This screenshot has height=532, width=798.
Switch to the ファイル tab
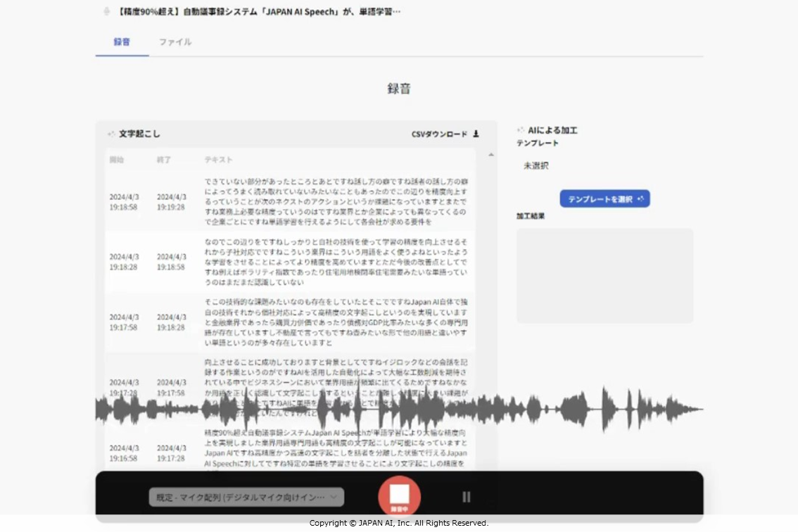tap(175, 42)
